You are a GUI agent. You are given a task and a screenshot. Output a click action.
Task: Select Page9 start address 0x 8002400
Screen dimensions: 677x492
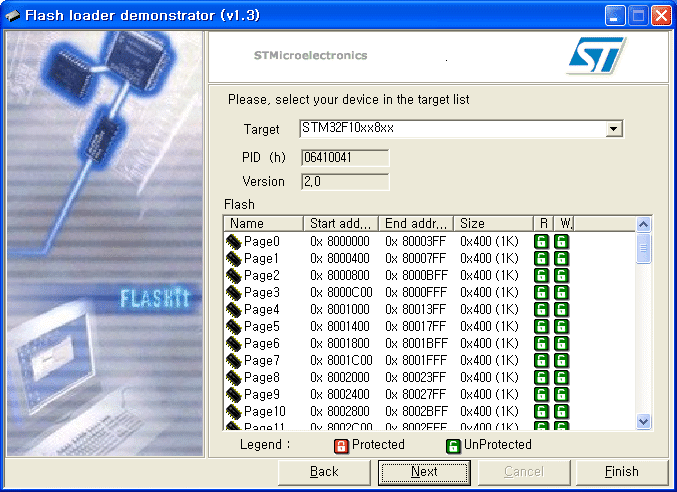(340, 394)
